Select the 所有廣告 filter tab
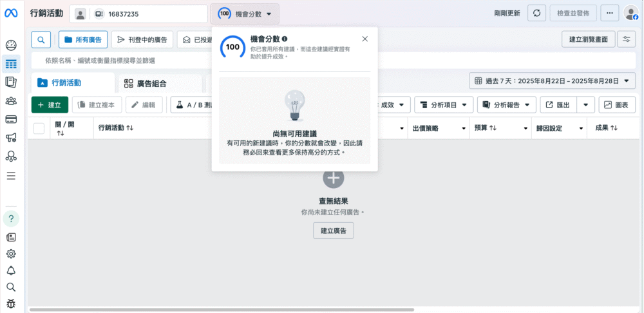 click(83, 39)
